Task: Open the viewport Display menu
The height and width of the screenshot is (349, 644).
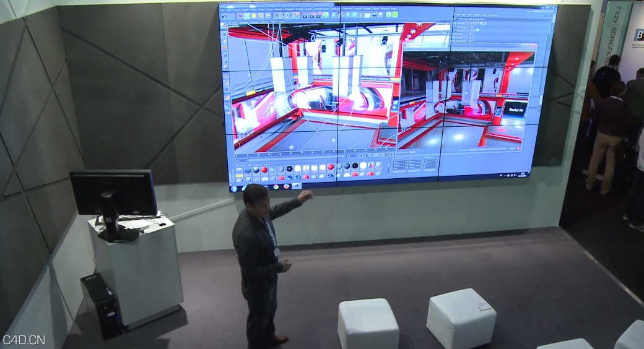Action: [x=253, y=22]
